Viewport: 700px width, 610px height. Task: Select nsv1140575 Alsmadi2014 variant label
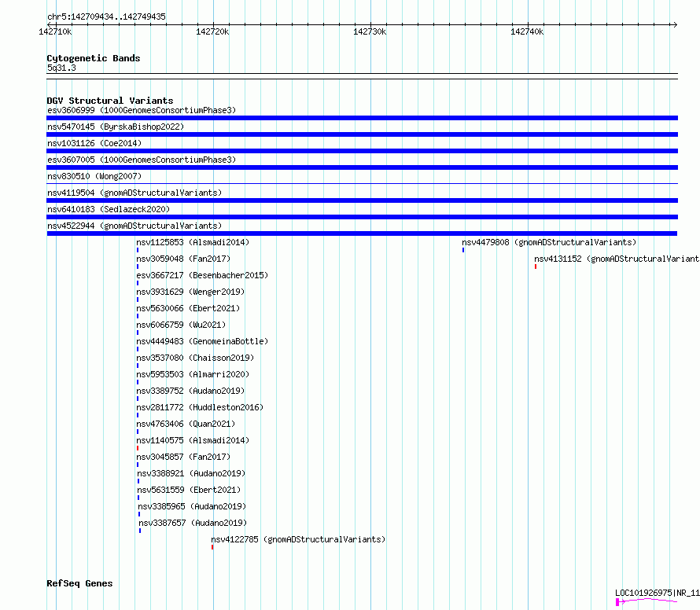(x=193, y=440)
